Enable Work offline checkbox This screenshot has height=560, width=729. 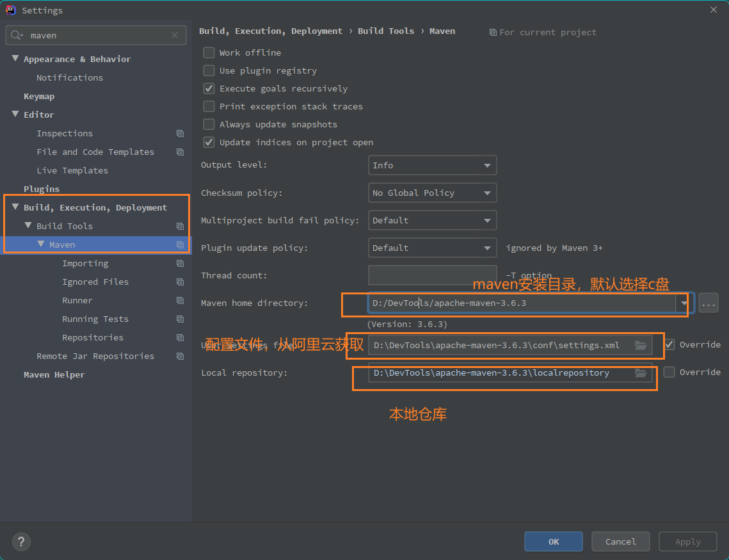click(209, 52)
